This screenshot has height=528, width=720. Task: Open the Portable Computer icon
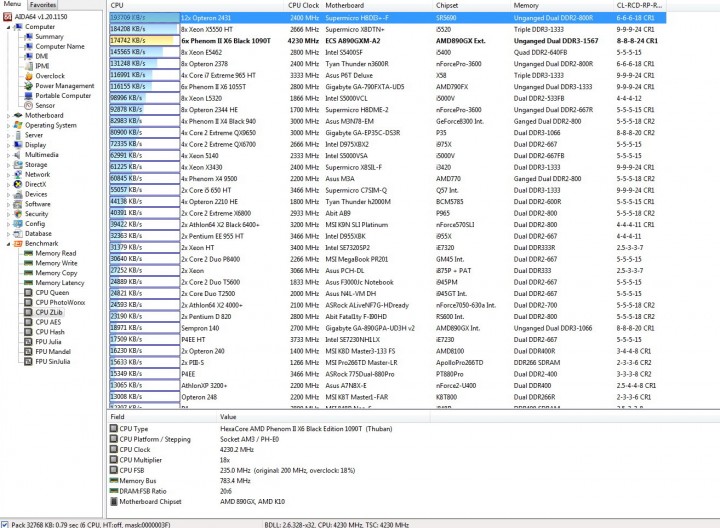[x=28, y=96]
